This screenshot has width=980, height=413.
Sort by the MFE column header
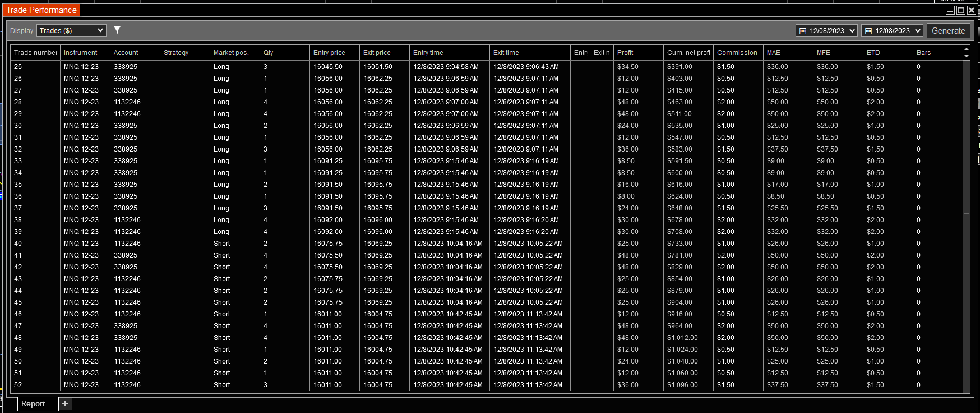838,53
